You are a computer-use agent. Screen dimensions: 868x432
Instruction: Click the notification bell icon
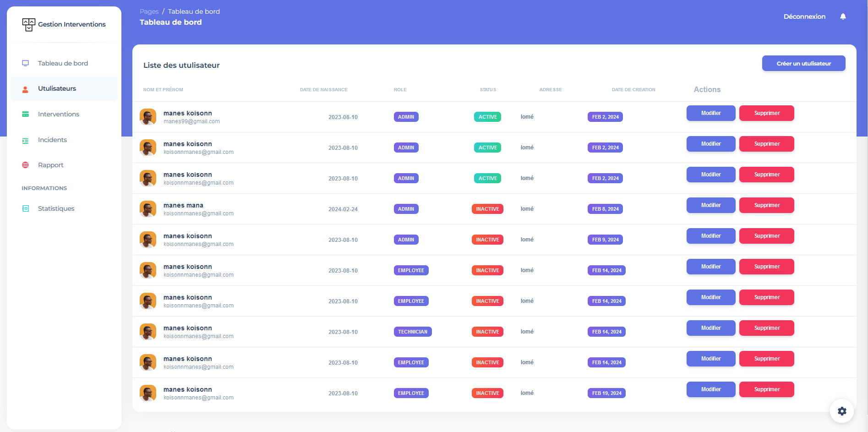click(x=843, y=16)
